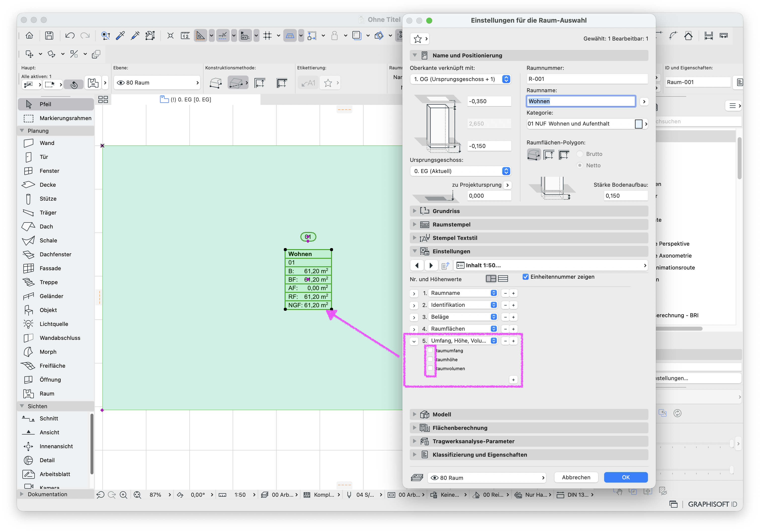Click the undo arrow icon
Viewport: 760px width, 532px height.
coord(70,35)
